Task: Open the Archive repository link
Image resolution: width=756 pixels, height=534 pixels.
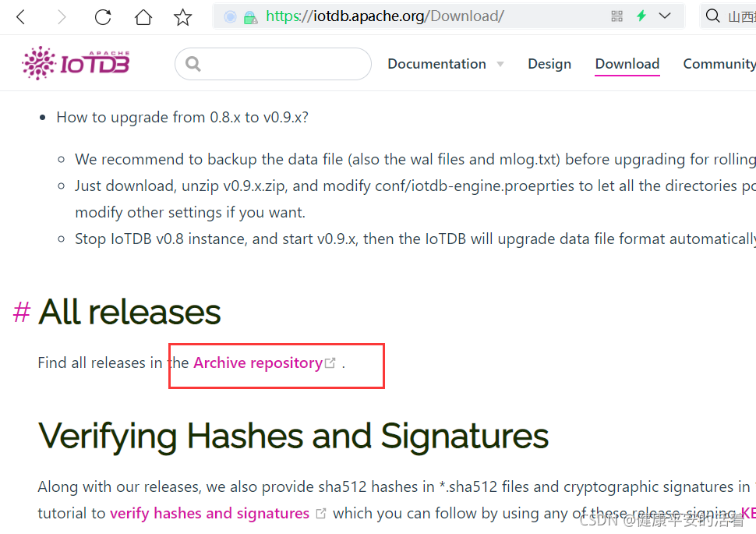Action: (x=258, y=362)
